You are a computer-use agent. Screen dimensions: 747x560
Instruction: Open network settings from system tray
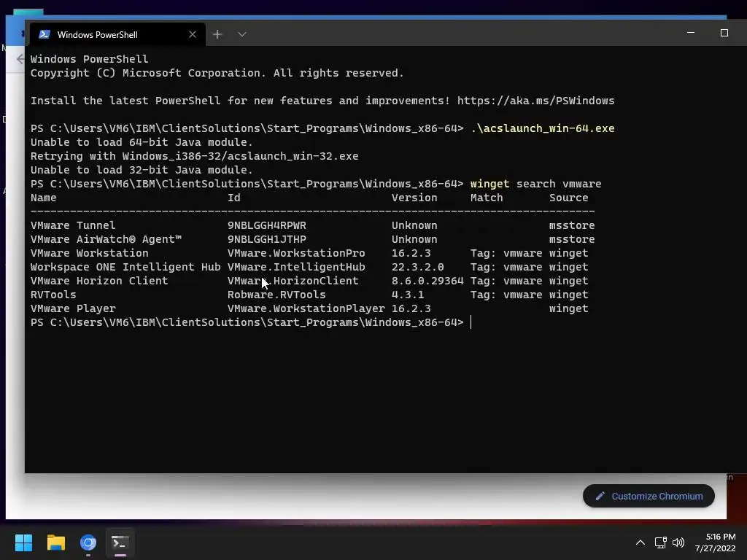tap(660, 542)
